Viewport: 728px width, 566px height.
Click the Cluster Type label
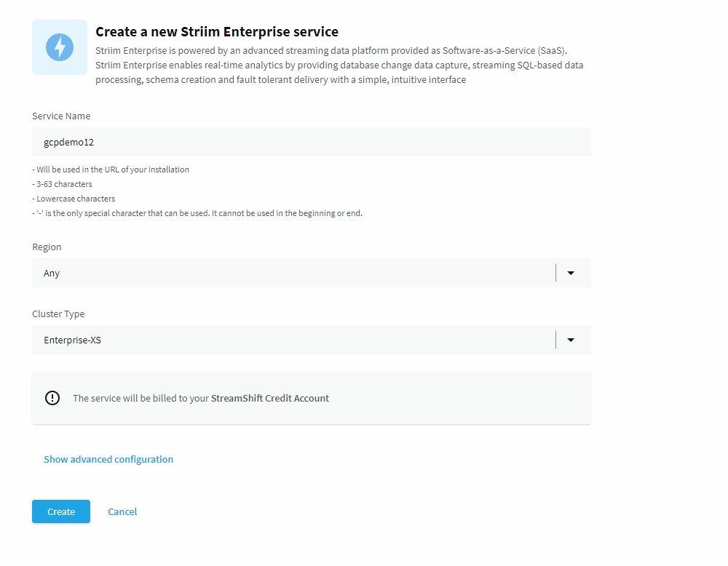58,314
